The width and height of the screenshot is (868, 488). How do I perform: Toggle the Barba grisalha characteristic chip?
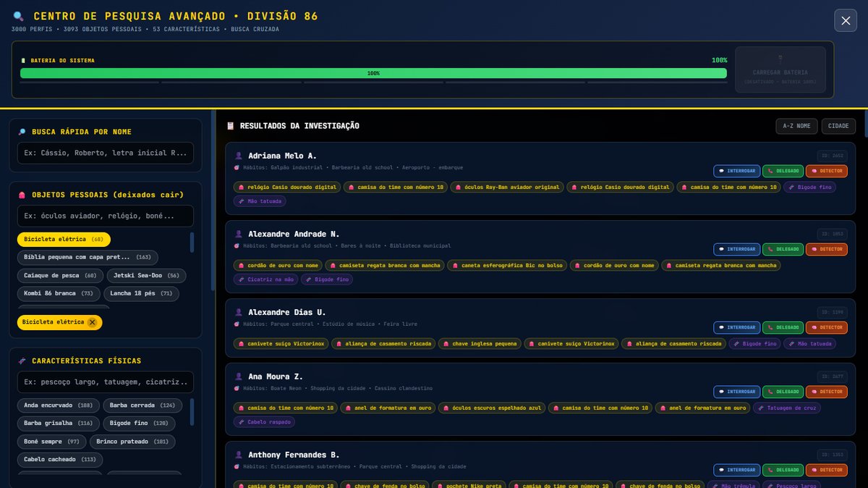pos(58,423)
